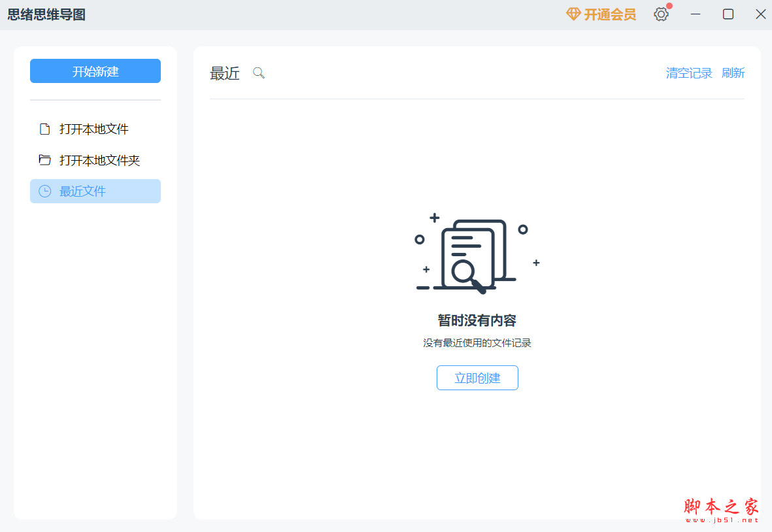Open 打开本地文件 in the sidebar
Viewport: 772px width, 532px height.
[93, 129]
